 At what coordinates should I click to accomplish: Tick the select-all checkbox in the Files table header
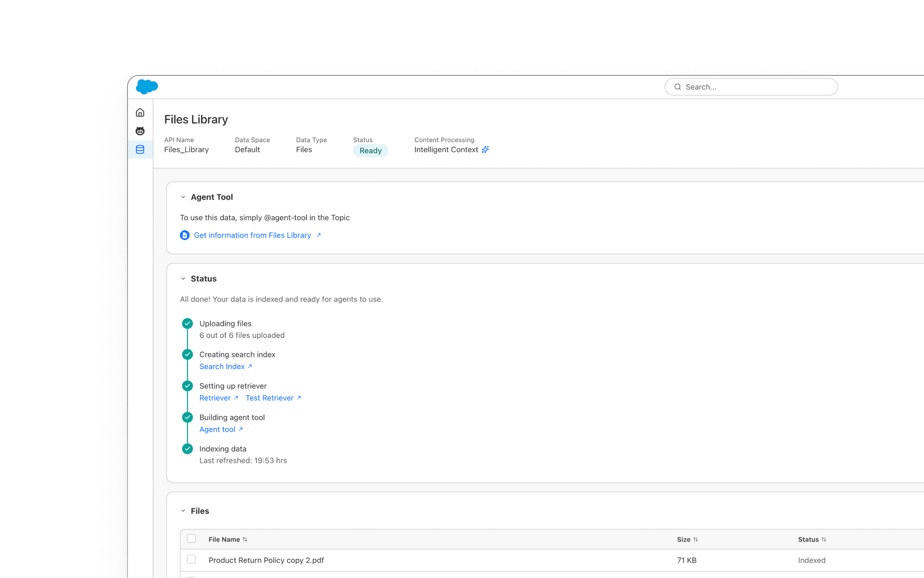tap(192, 539)
